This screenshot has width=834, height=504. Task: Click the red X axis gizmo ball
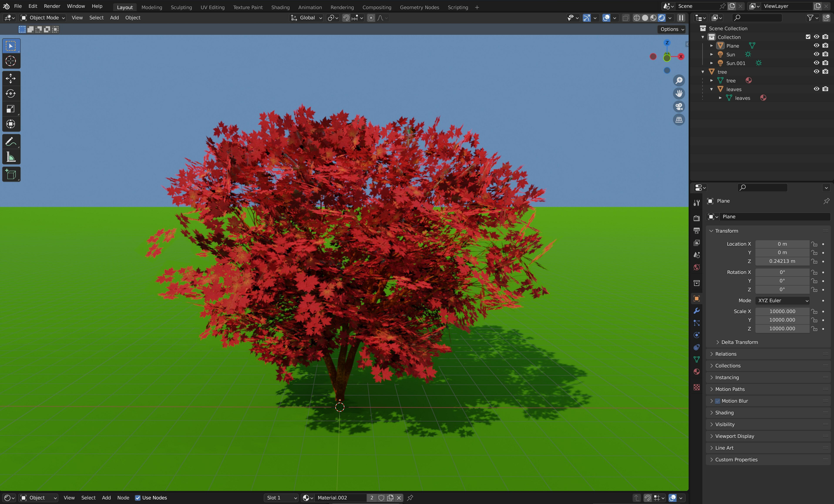(681, 57)
